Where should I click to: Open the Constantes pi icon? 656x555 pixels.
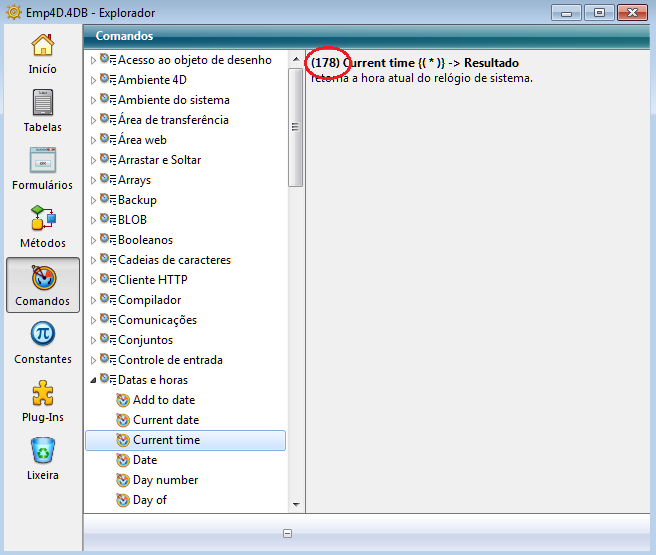[43, 334]
